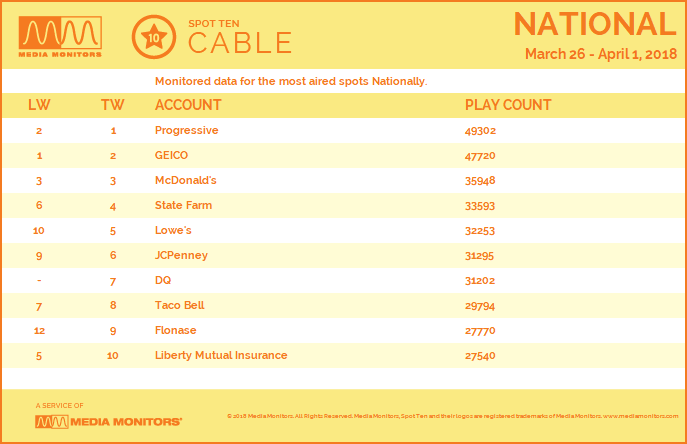Select the Taco Bell row
The width and height of the screenshot is (687, 444).
pos(181,305)
